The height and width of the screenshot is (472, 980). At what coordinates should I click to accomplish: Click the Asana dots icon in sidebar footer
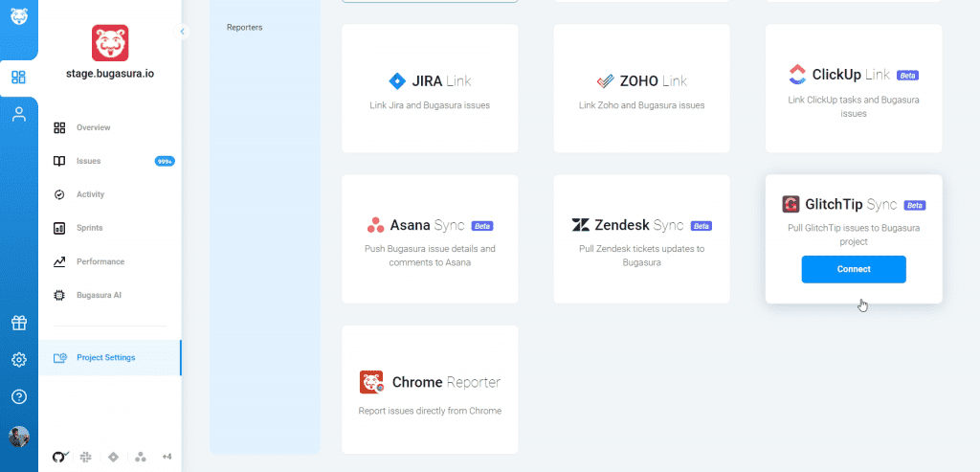coord(141,457)
